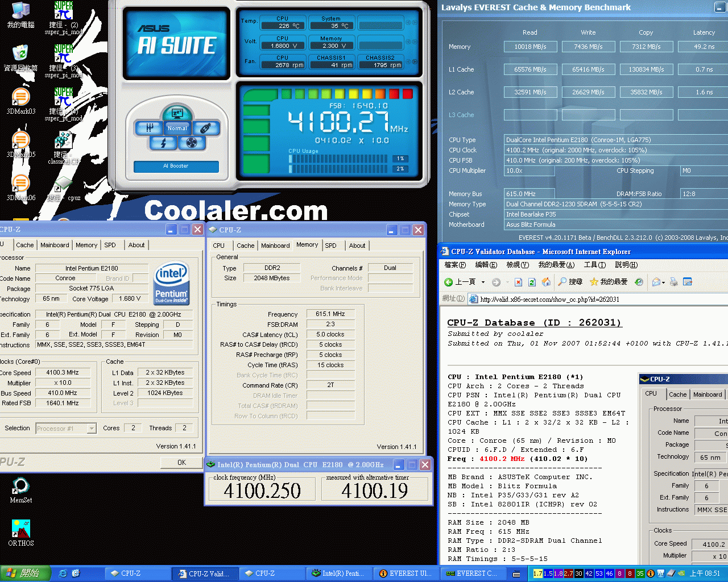Open the 檢視(V) View menu in IE
728x582 pixels.
click(516, 265)
